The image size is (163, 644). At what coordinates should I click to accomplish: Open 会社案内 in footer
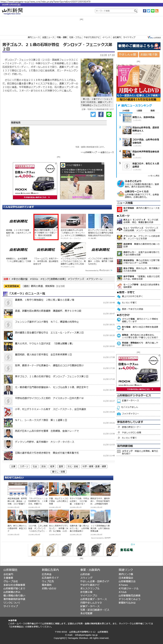point(8,574)
